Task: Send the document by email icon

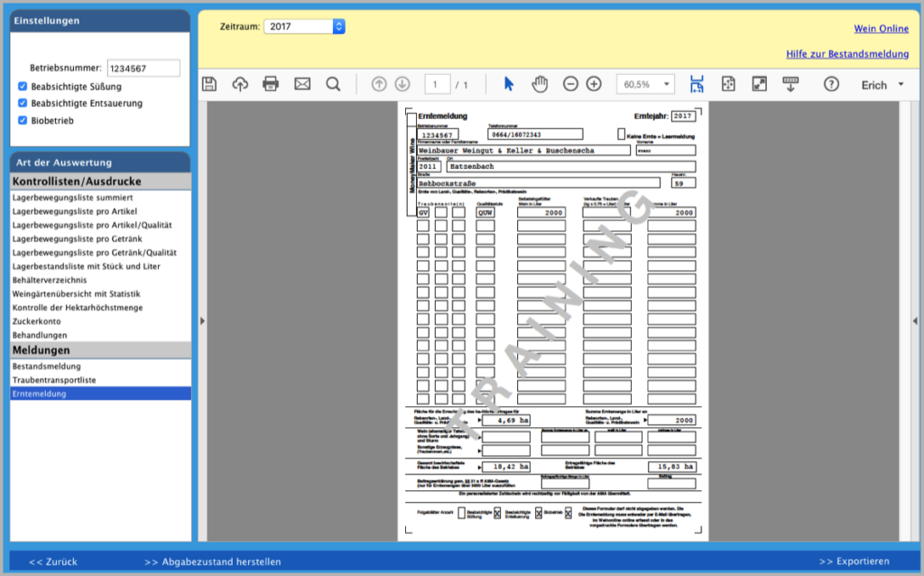Action: click(x=302, y=84)
